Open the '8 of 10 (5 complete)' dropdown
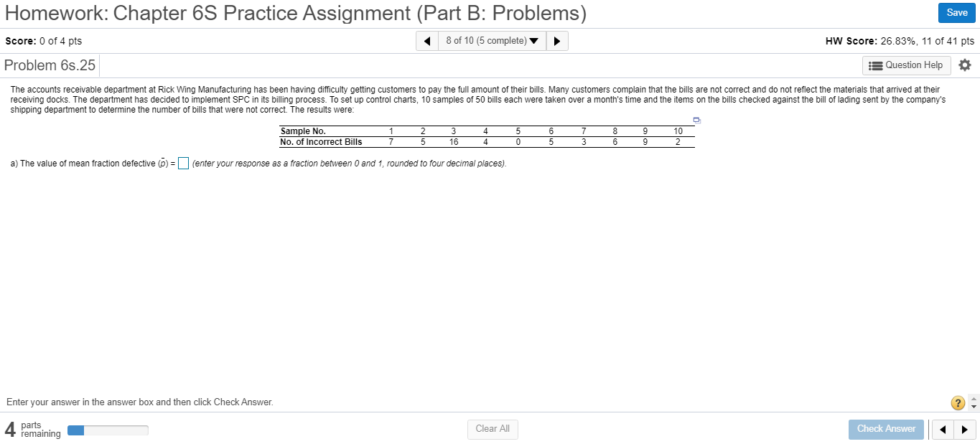 pos(533,40)
